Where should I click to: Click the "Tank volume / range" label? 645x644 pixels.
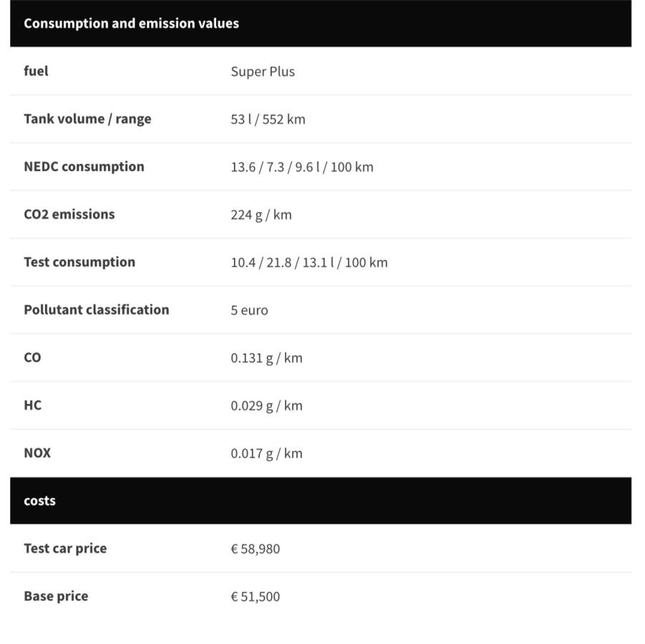[87, 119]
